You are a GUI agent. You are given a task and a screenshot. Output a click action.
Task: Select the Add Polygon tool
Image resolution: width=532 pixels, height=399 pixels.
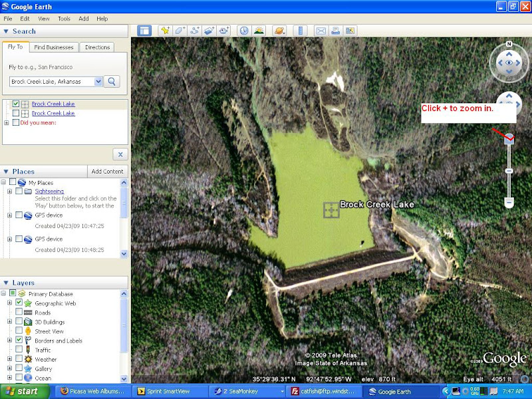tap(180, 31)
